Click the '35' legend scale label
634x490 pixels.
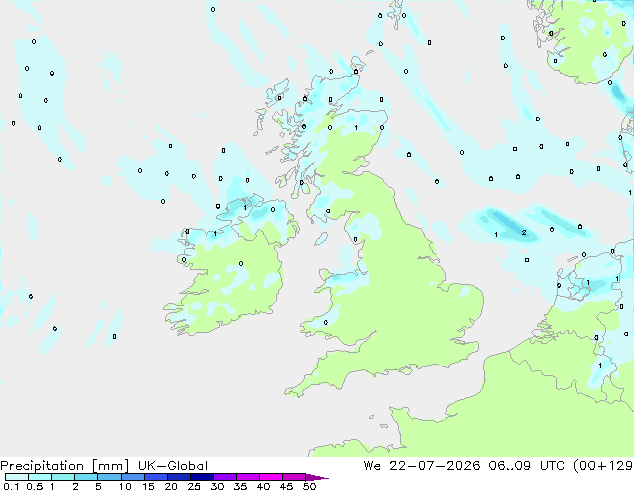[x=240, y=486]
